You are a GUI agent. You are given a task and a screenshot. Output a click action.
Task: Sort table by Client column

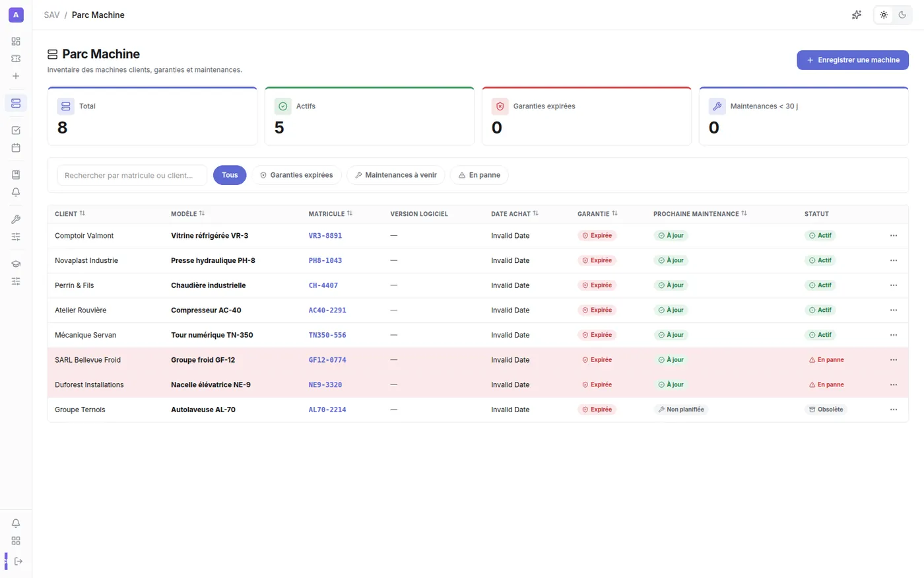coord(70,213)
